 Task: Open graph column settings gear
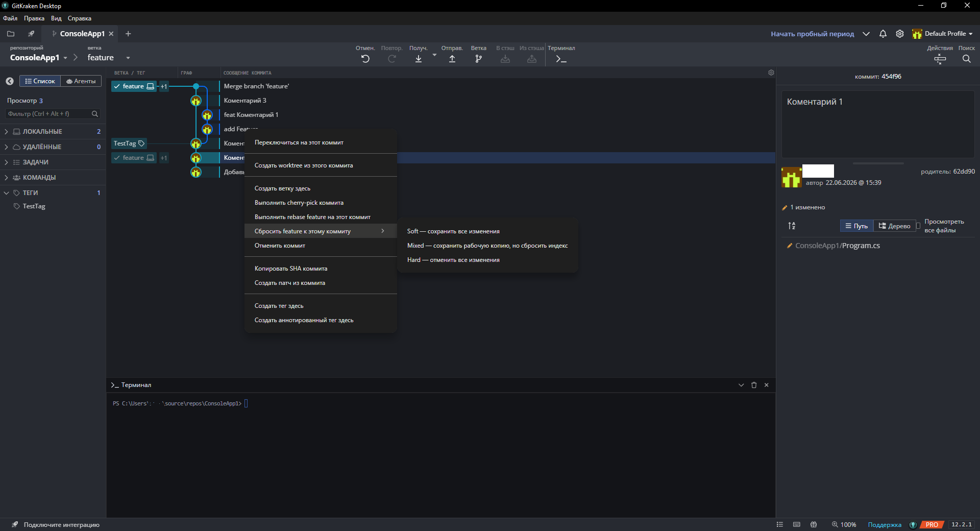[771, 73]
